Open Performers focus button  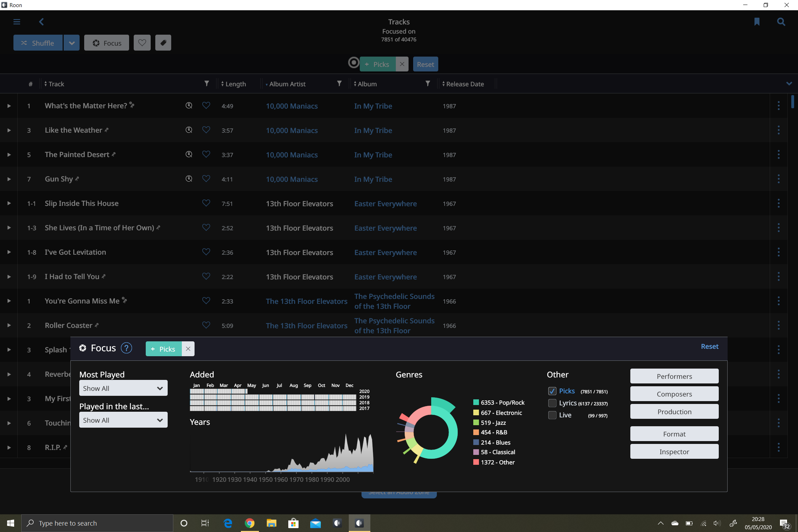pos(674,376)
